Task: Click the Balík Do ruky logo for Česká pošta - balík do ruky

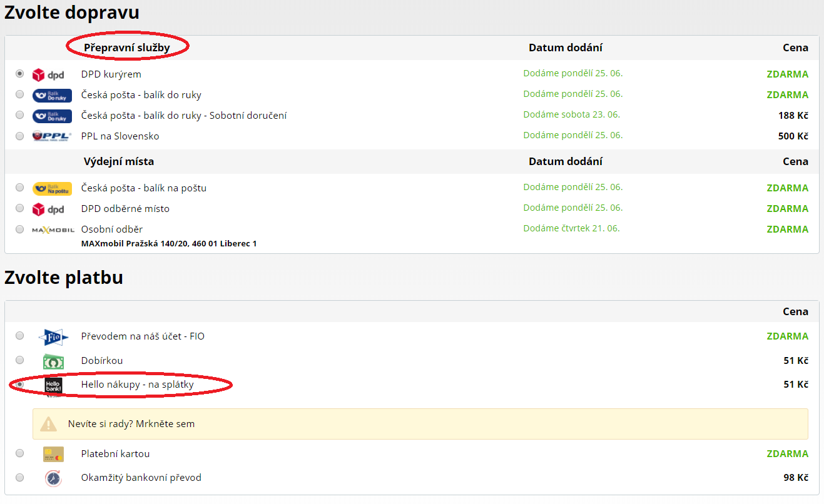Action: pyautogui.click(x=52, y=95)
